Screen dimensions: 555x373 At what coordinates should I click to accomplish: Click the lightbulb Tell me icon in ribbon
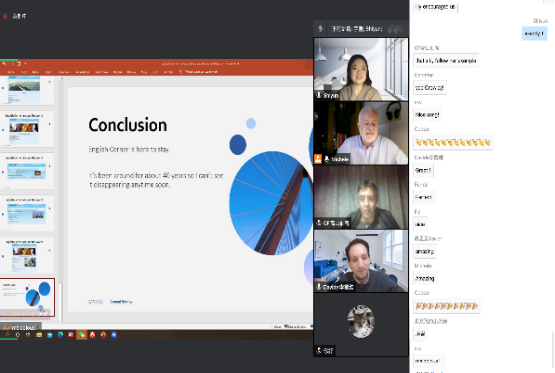pos(181,72)
